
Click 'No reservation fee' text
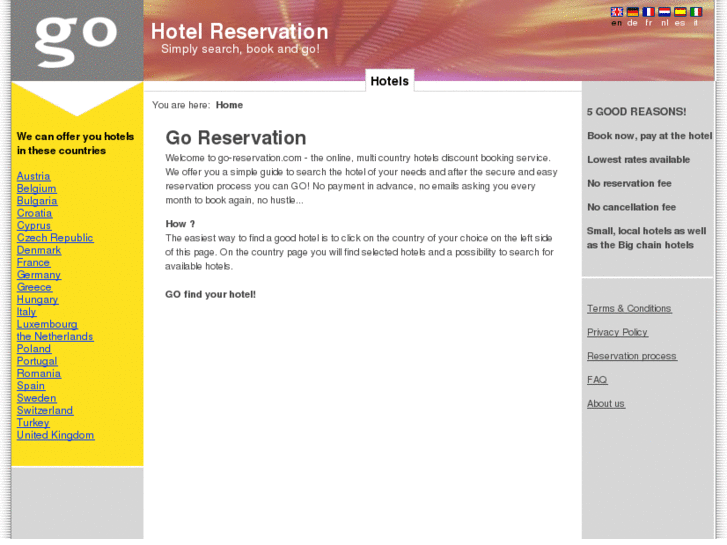[629, 183]
